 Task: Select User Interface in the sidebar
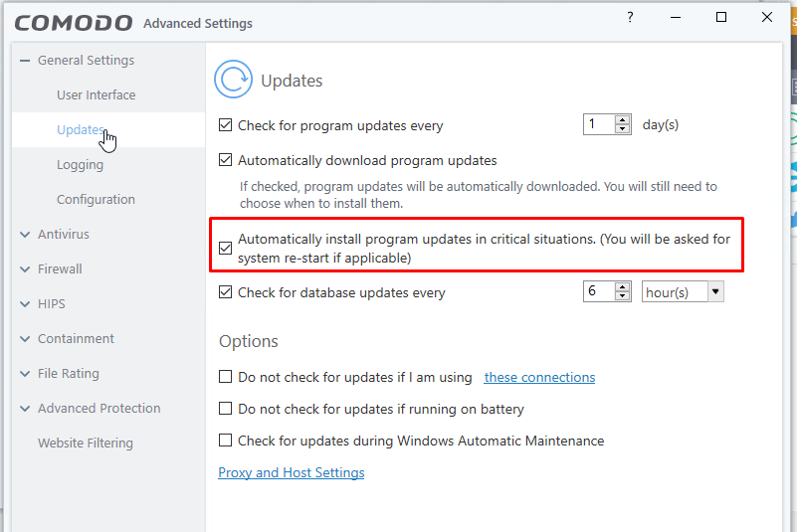coord(97,95)
